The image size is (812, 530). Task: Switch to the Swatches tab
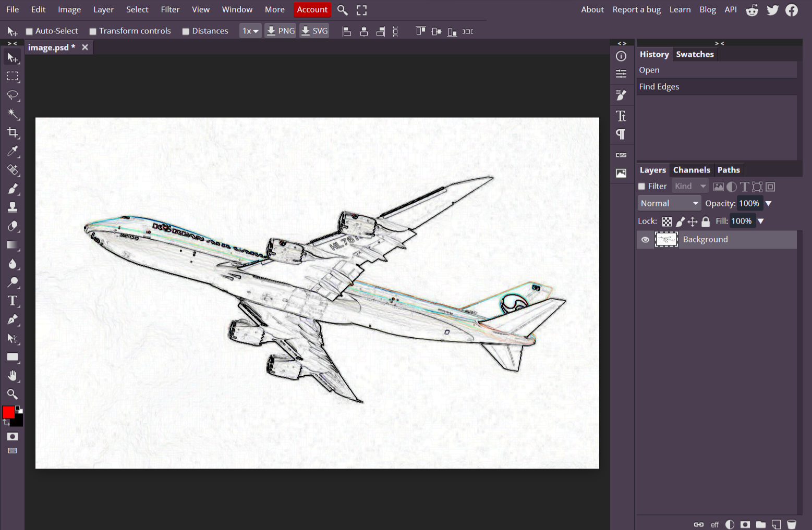pos(695,54)
